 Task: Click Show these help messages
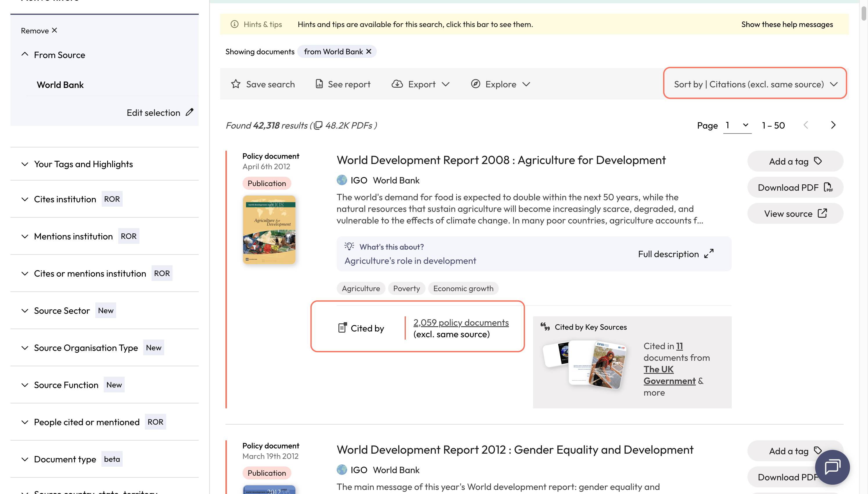(787, 24)
